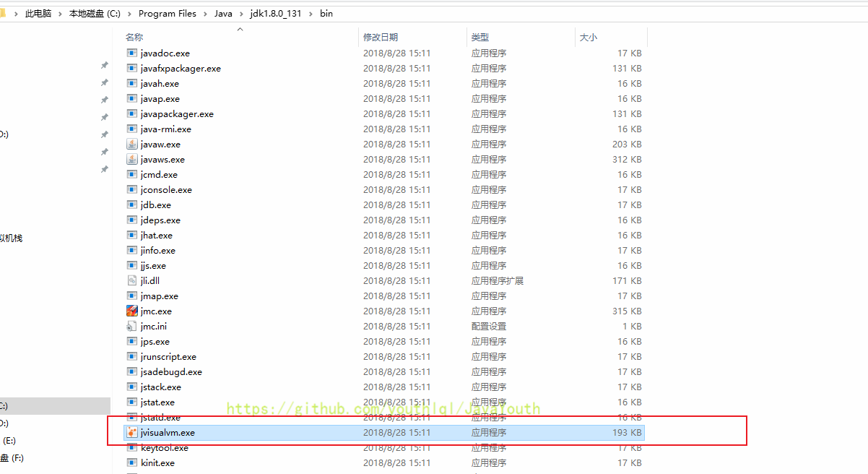
Task: Click the 171 KB size of jli.dll
Action: click(626, 280)
